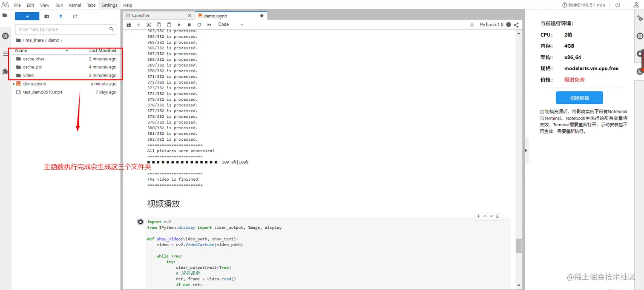Viewport: 644px width, 290px height.
Task: Switch to the demo.ipynb tab
Action: click(x=231, y=16)
